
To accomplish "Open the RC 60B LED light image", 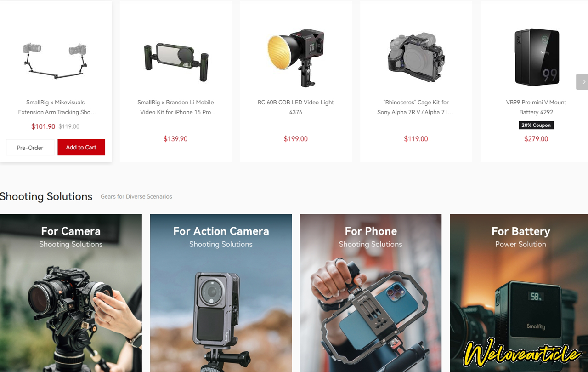I will coord(296,57).
